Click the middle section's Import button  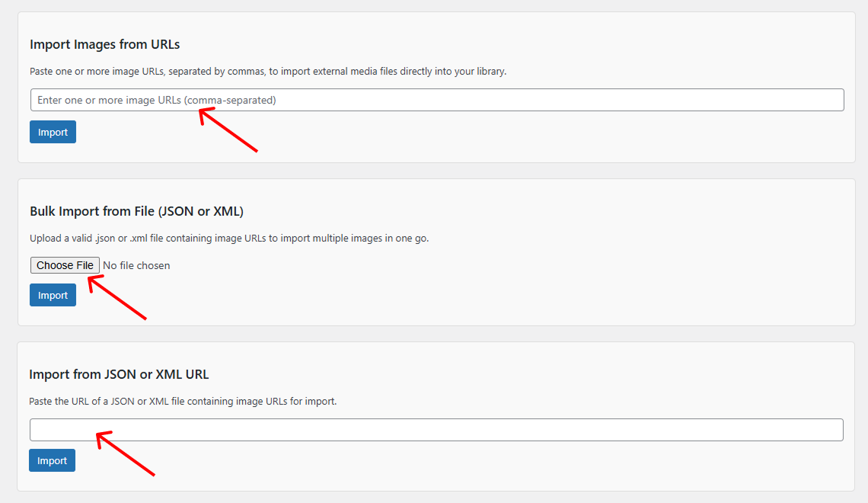[52, 294]
